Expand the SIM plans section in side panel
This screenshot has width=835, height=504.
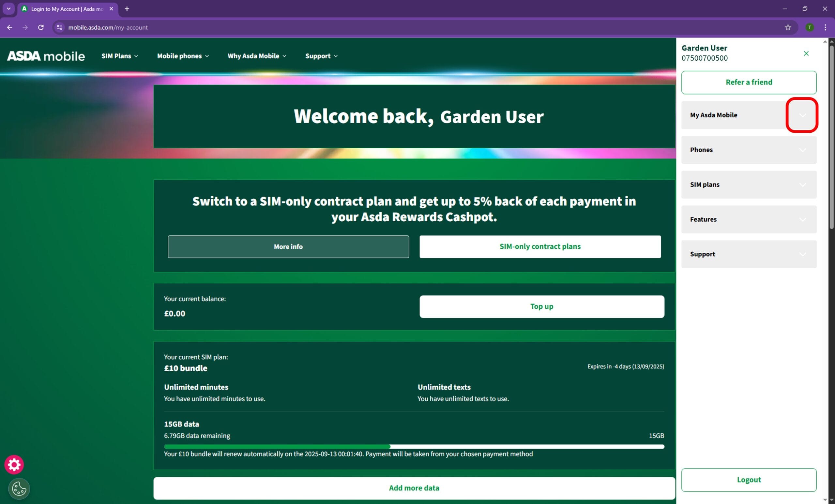click(802, 185)
